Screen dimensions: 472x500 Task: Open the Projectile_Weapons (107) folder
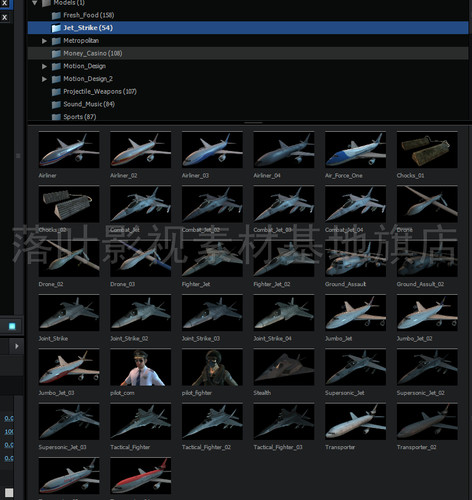pos(248,91)
